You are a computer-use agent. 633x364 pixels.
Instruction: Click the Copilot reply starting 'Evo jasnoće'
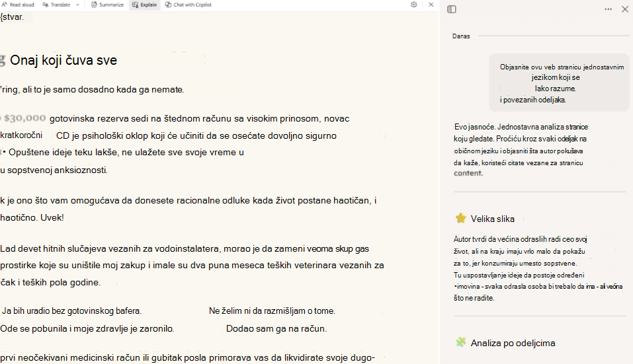(521, 150)
